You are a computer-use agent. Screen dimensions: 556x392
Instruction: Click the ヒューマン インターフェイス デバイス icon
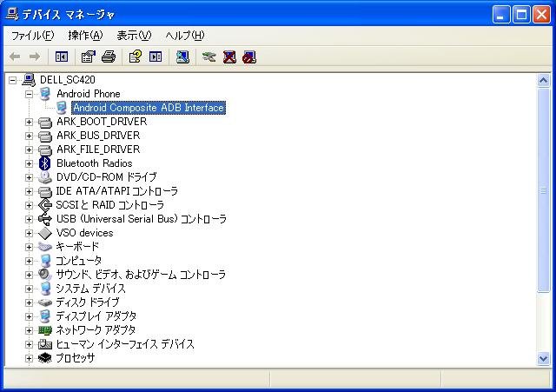[45, 344]
